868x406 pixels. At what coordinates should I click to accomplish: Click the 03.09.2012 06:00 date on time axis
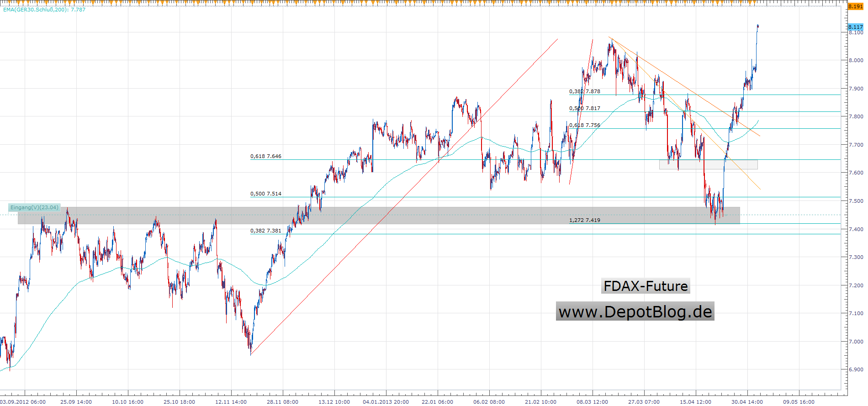[23, 402]
